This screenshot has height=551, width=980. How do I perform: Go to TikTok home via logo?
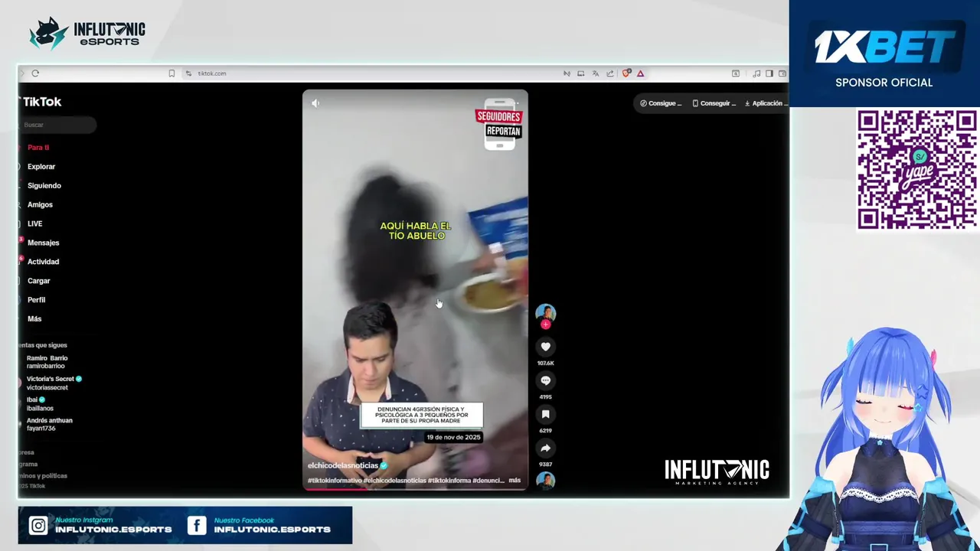(x=41, y=102)
